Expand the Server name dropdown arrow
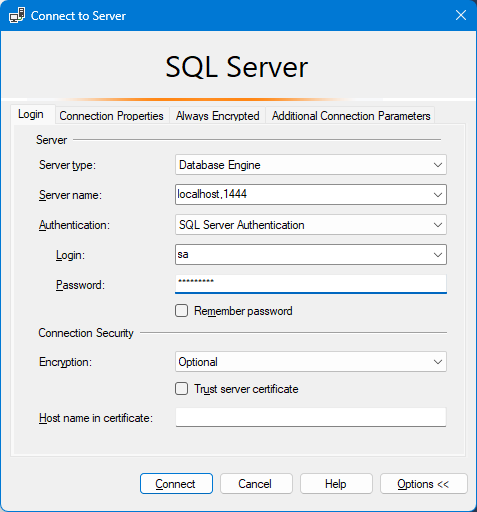 click(438, 195)
